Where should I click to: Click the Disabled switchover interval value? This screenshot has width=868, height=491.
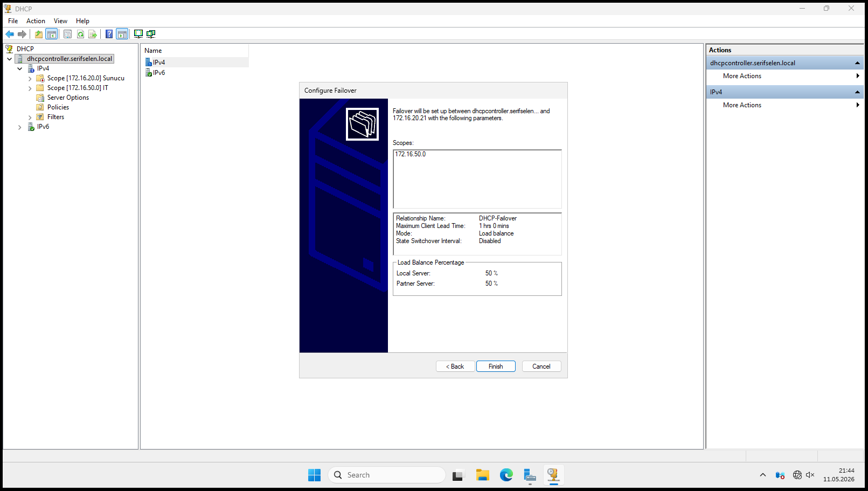(490, 241)
